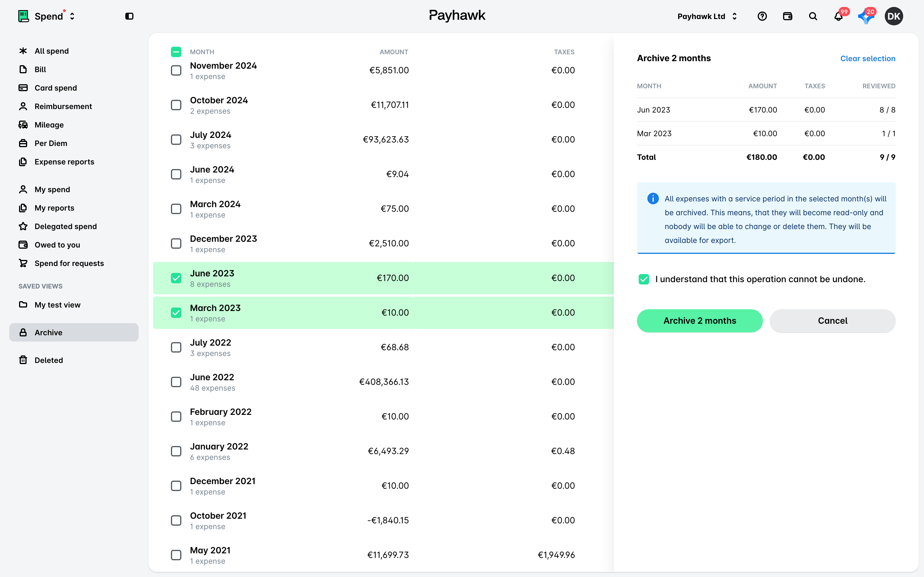
Task: Untick the operation cannot be undone checkbox
Action: click(x=644, y=279)
